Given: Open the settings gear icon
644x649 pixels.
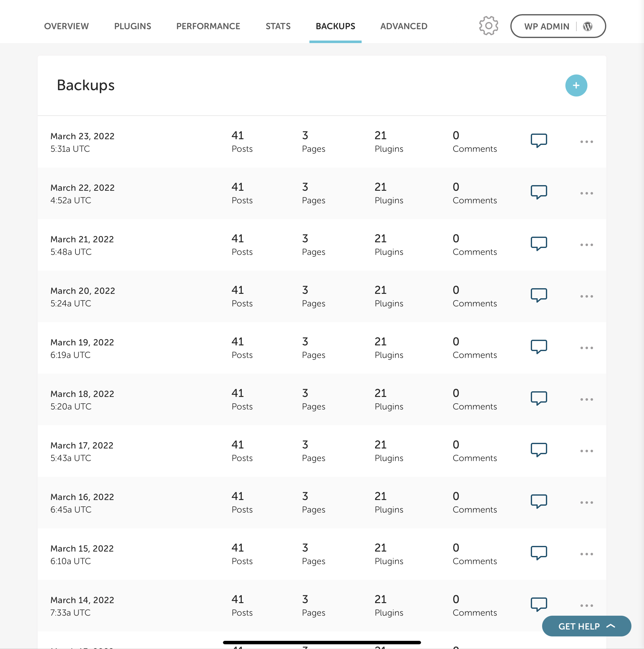Looking at the screenshot, I should [488, 26].
